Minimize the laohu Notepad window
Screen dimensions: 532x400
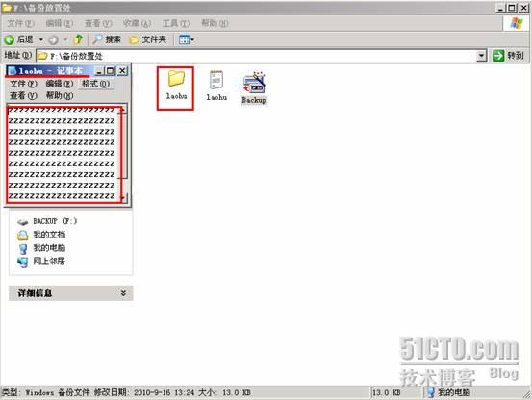(x=99, y=71)
